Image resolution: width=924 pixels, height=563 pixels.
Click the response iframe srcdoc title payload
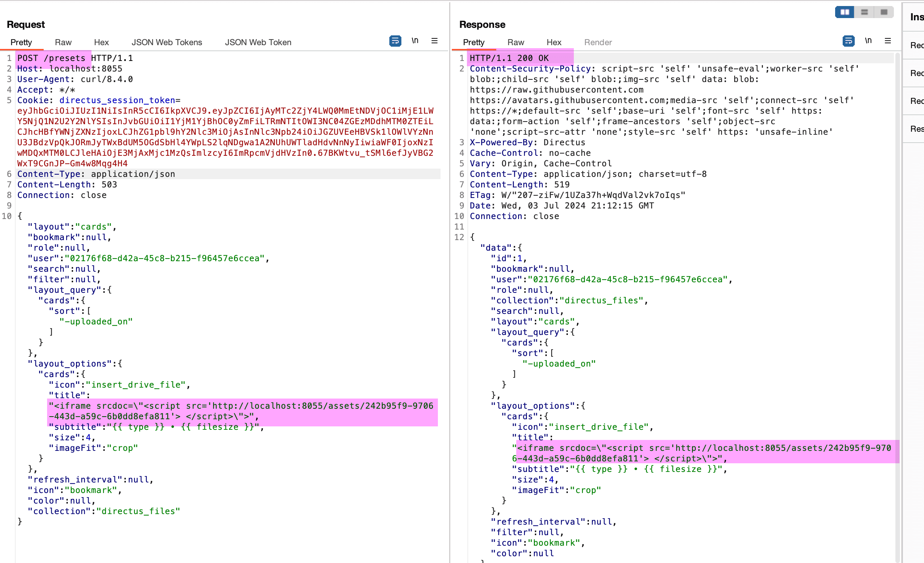tap(702, 453)
